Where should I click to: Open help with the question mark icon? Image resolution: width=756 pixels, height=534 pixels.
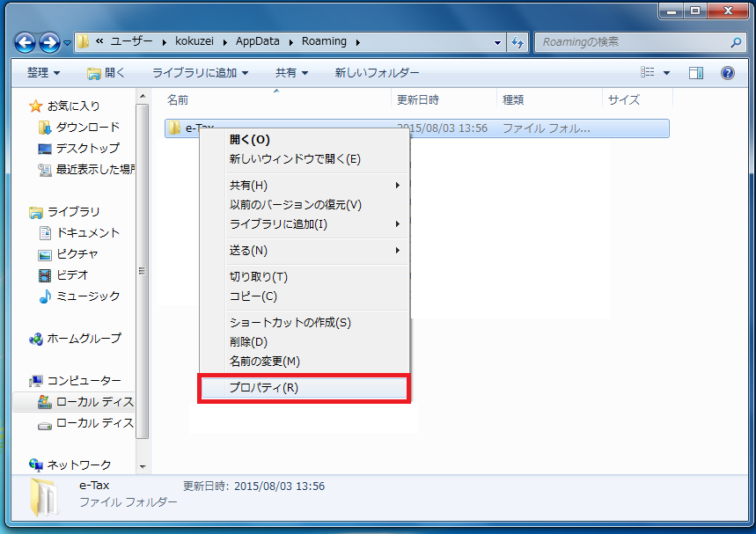[x=728, y=73]
